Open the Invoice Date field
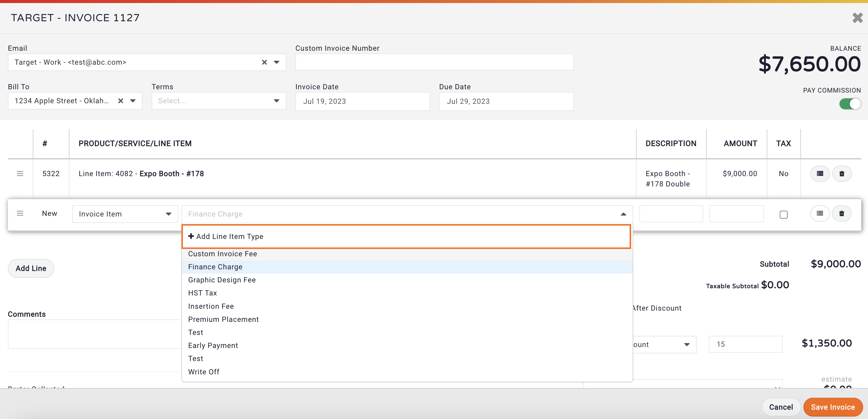This screenshot has height=419, width=868. (362, 101)
